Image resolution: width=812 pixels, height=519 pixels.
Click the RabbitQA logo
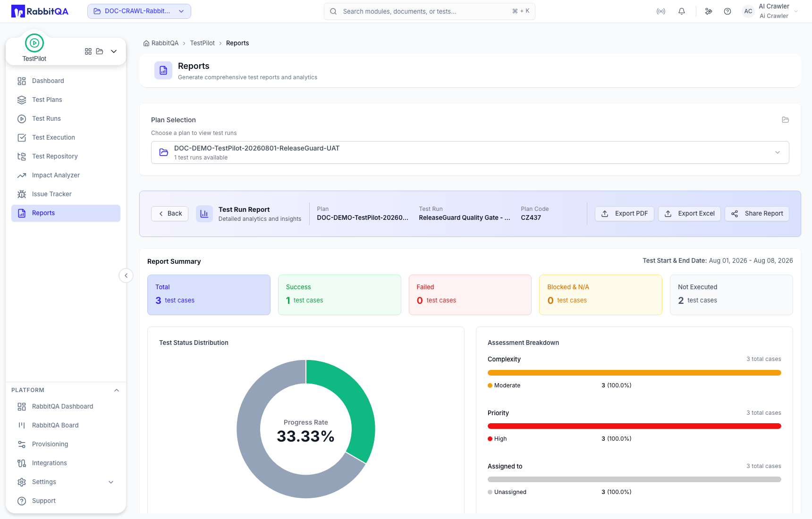click(40, 11)
